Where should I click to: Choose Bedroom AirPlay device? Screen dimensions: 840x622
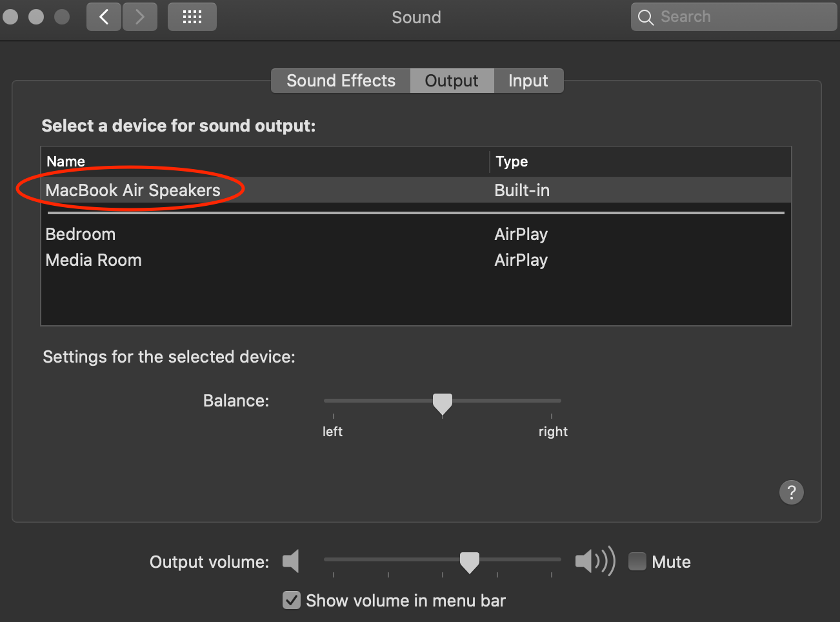[x=80, y=234]
